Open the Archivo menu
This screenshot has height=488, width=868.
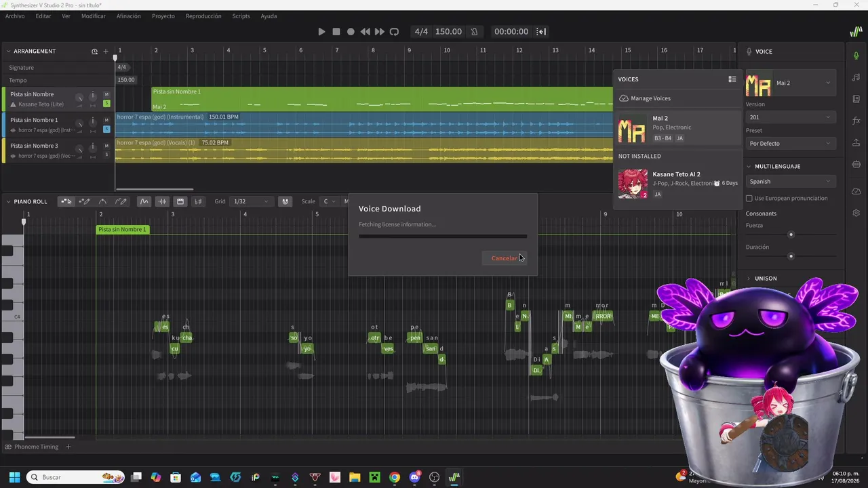pos(15,16)
